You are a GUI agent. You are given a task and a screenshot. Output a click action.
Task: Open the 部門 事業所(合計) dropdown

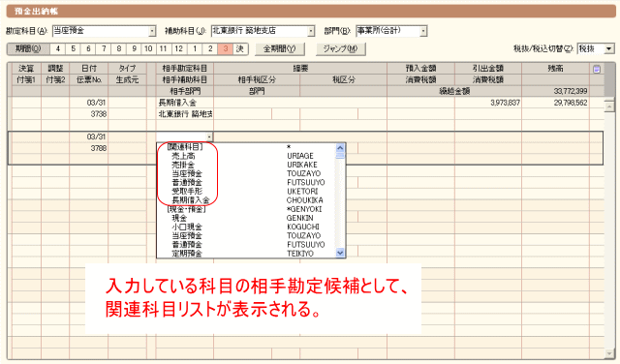(423, 31)
